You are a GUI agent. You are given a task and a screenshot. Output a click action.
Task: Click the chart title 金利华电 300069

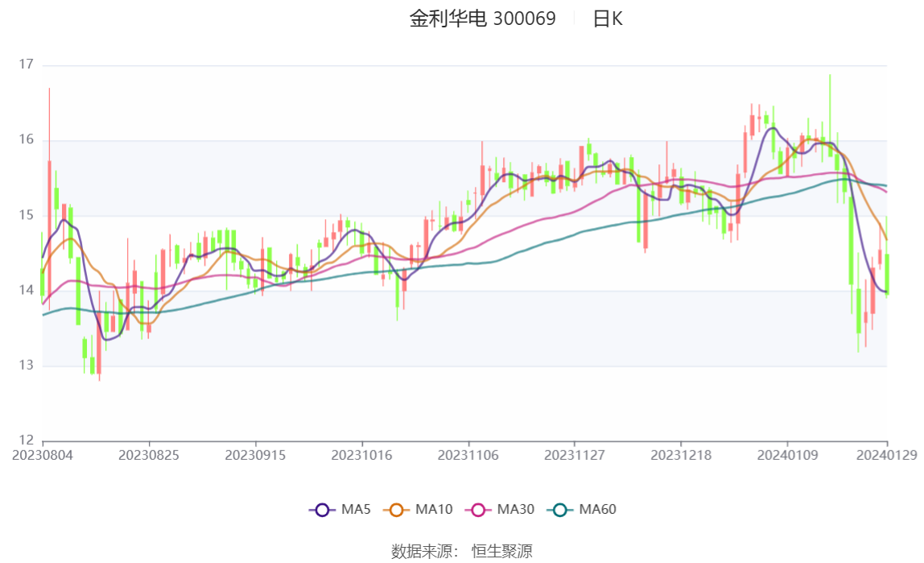[483, 19]
